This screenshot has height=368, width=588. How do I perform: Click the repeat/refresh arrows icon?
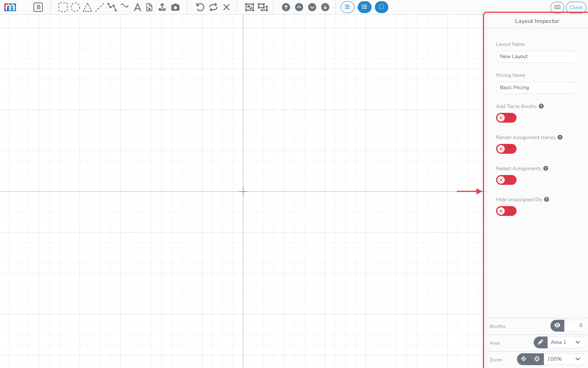click(x=213, y=7)
